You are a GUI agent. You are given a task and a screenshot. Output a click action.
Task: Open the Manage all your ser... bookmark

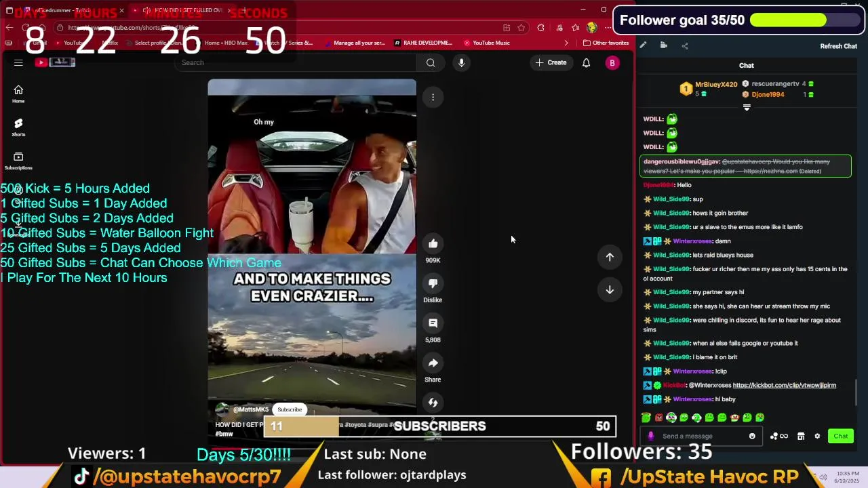coord(354,43)
